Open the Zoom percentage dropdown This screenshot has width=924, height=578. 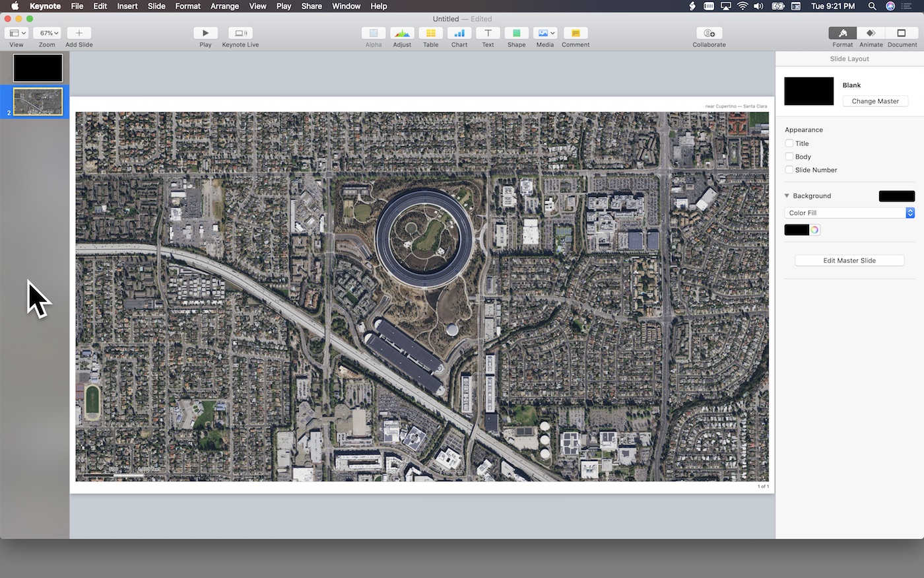[47, 33]
